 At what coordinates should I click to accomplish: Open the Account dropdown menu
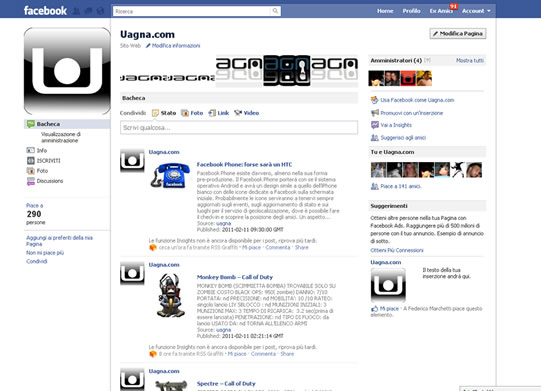476,11
